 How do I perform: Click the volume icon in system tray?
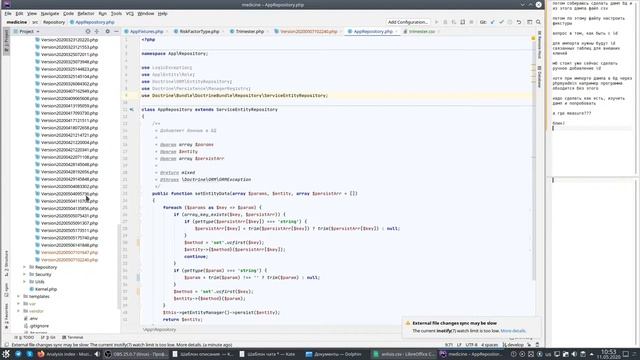click(574, 354)
